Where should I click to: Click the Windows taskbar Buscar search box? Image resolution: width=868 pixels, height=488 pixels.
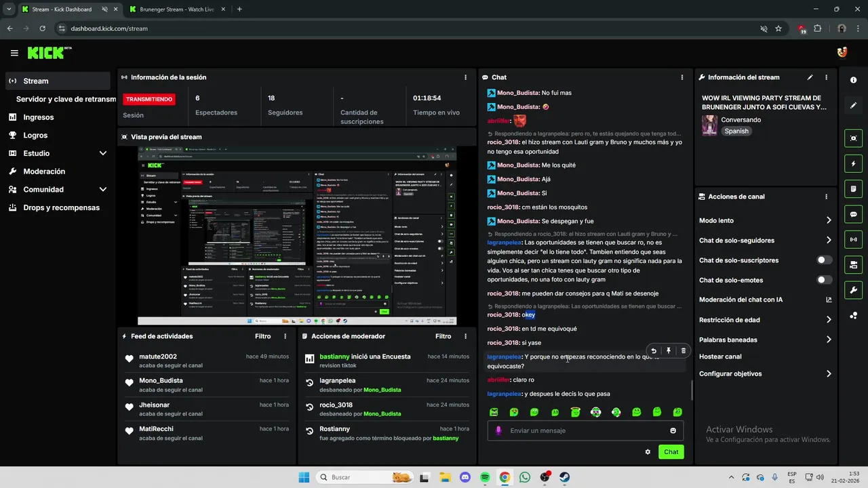(x=364, y=477)
